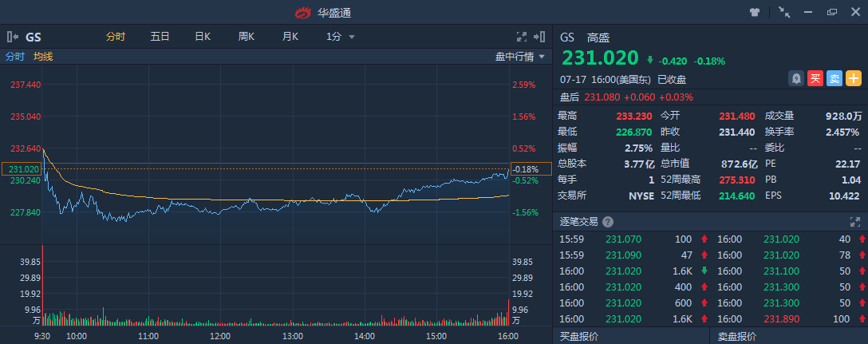Switch to the 五日 chart tab

point(160,37)
